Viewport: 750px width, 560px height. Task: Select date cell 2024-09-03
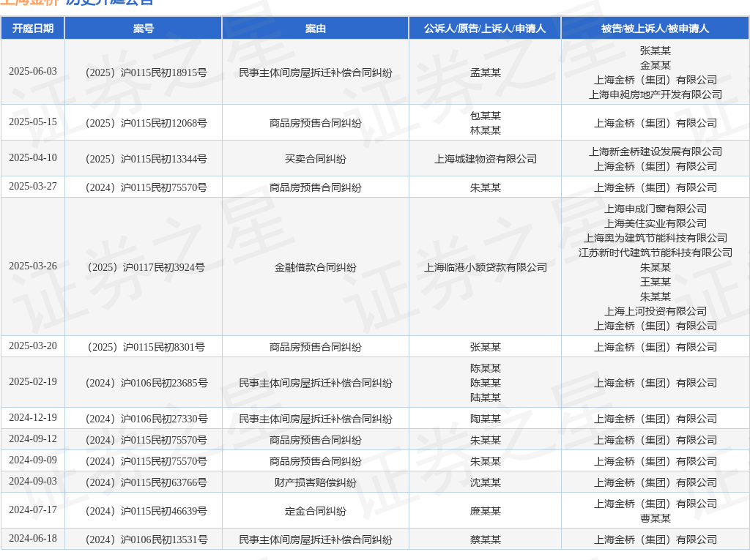[x=32, y=481]
